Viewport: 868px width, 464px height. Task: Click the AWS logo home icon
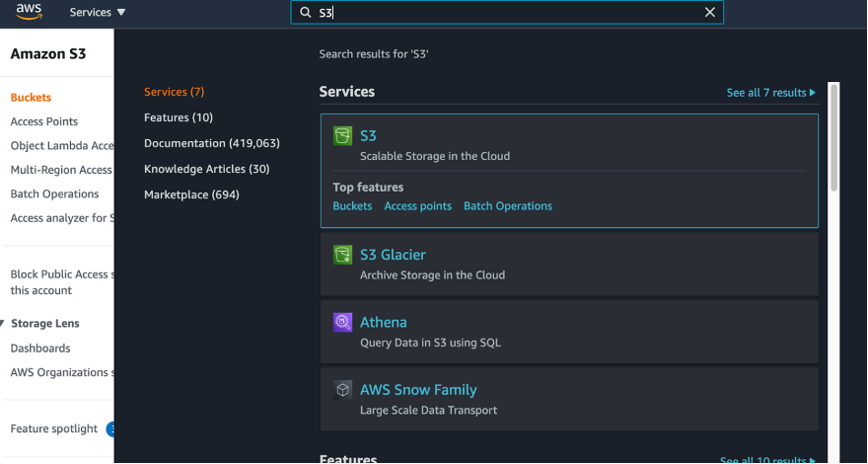[29, 12]
